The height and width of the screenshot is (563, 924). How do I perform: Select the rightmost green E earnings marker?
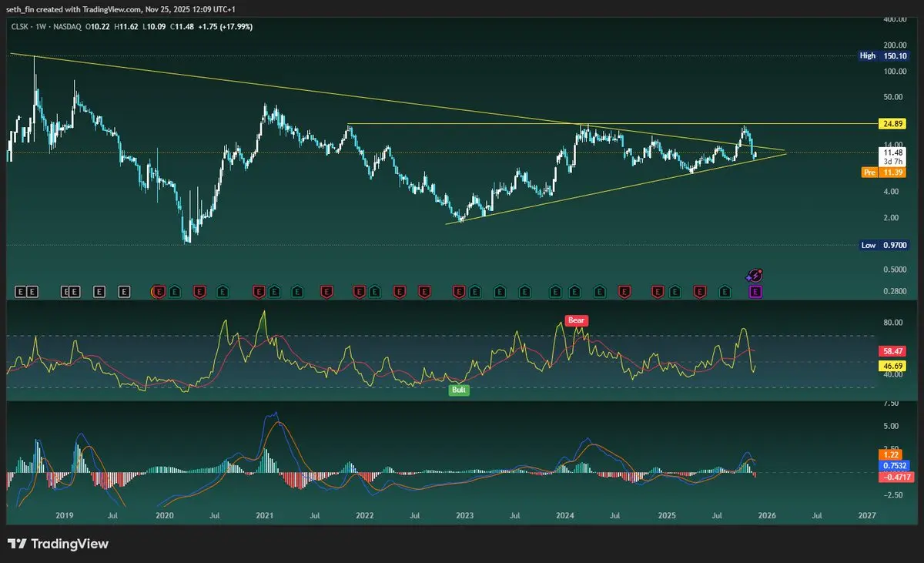pos(725,291)
